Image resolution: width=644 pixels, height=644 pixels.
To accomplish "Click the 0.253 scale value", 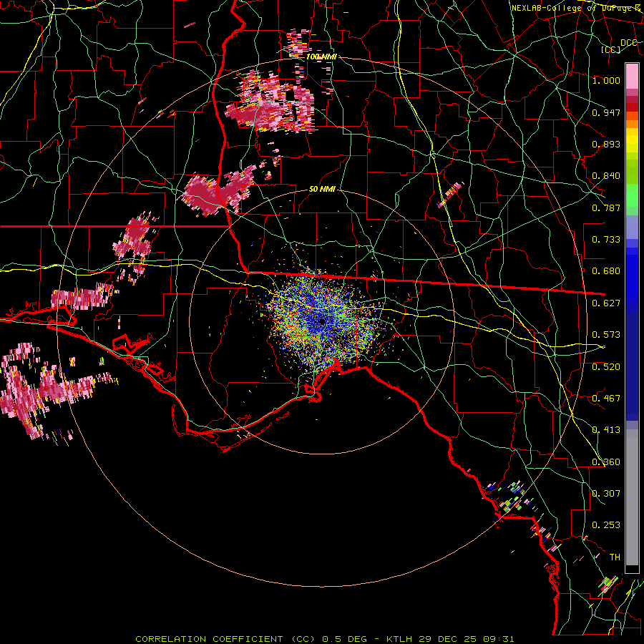I will click(606, 525).
